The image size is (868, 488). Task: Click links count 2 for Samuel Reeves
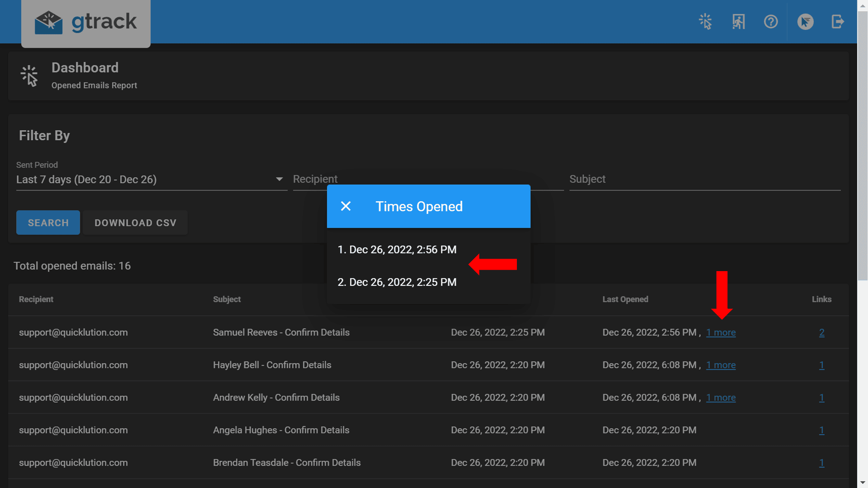(x=822, y=333)
